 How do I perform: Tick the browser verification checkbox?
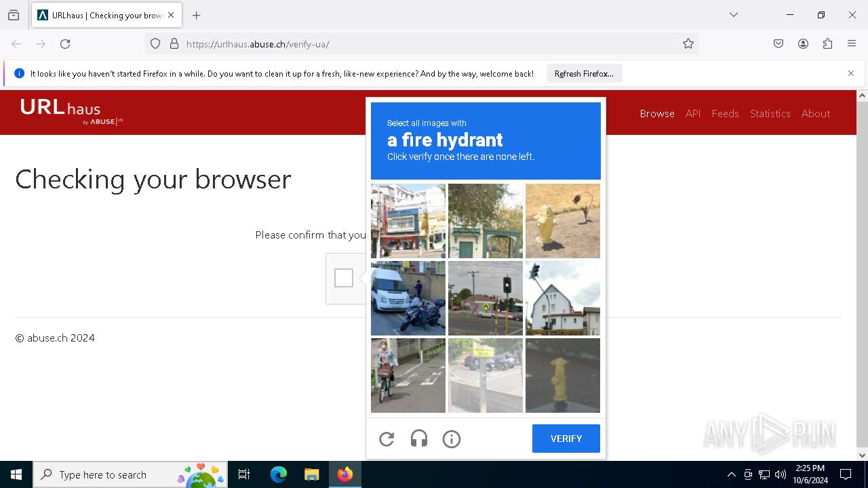344,278
